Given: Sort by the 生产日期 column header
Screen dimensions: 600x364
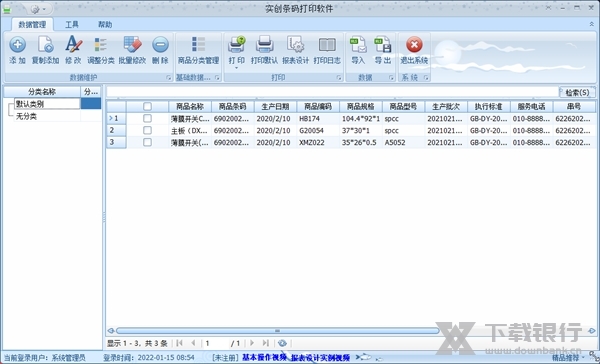Looking at the screenshot, I should pyautogui.click(x=276, y=106).
